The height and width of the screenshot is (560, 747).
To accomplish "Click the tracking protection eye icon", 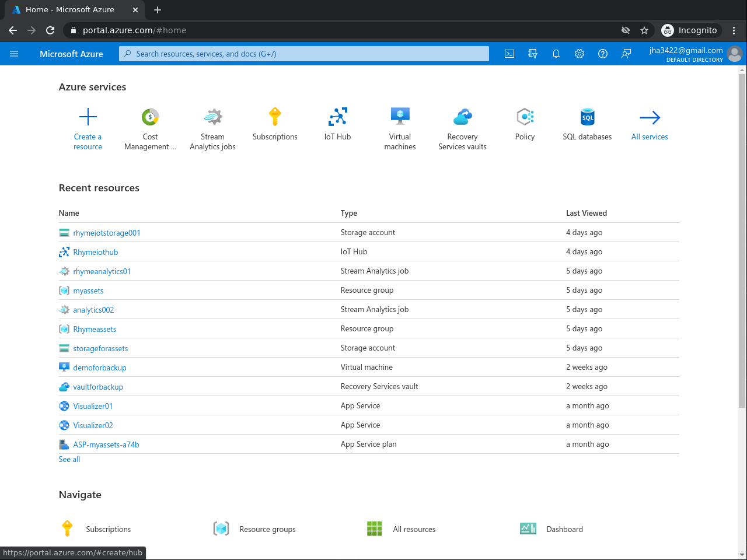I will point(626,30).
